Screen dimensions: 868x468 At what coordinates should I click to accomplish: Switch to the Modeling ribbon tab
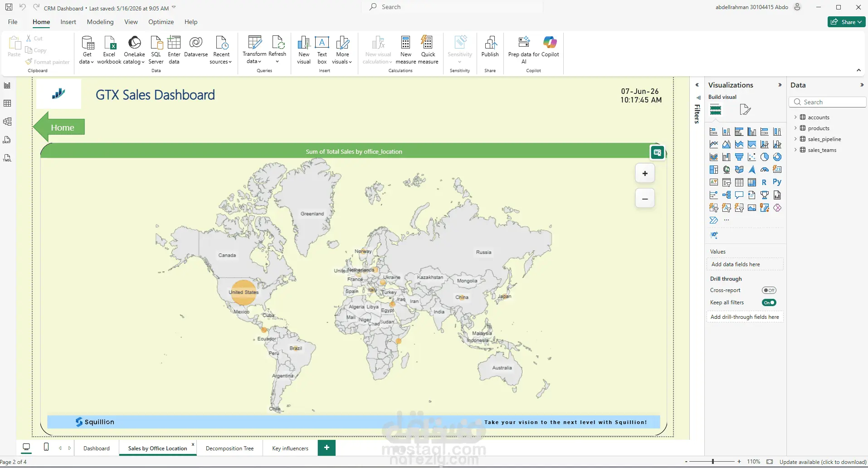pos(100,22)
